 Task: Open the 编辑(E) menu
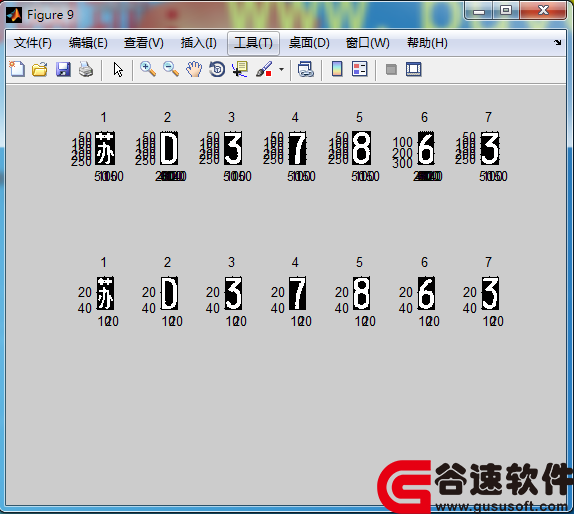pos(88,43)
